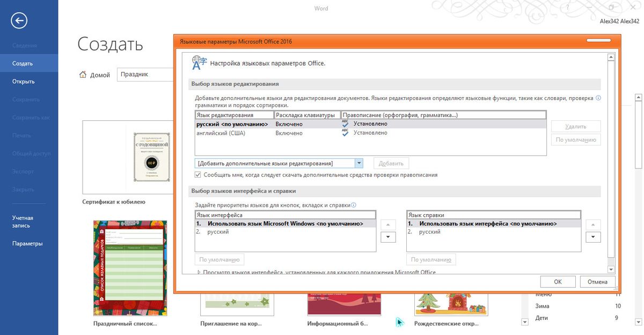Click ABC proofing icon in английский (США) row
This screenshot has width=644, height=335.
click(345, 133)
